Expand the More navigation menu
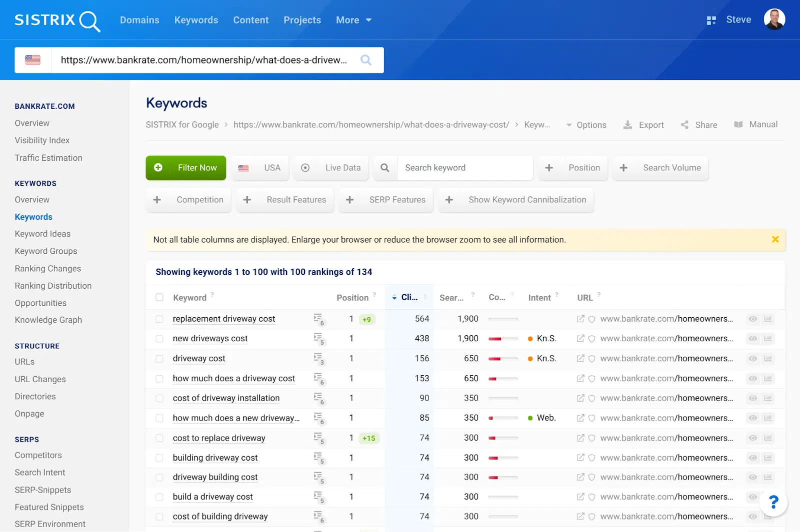 pyautogui.click(x=353, y=20)
